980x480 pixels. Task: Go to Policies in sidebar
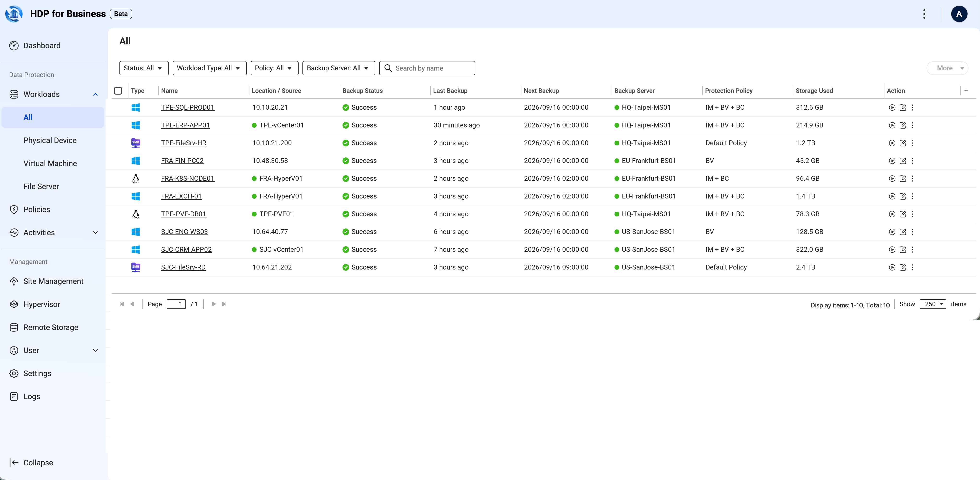(37, 209)
